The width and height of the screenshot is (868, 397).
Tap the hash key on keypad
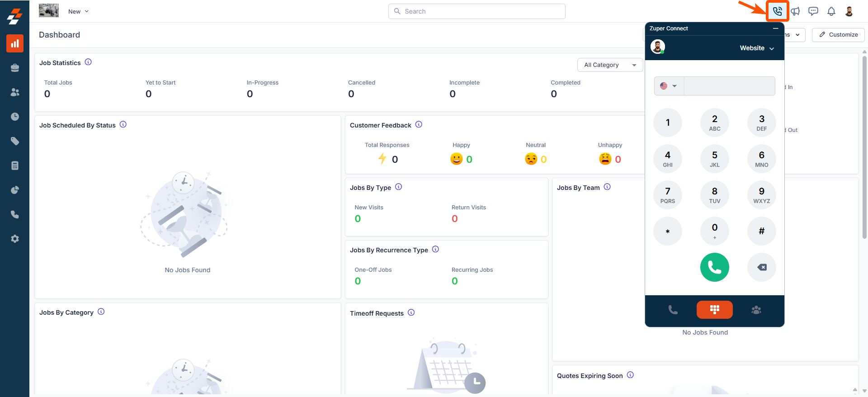pyautogui.click(x=762, y=231)
